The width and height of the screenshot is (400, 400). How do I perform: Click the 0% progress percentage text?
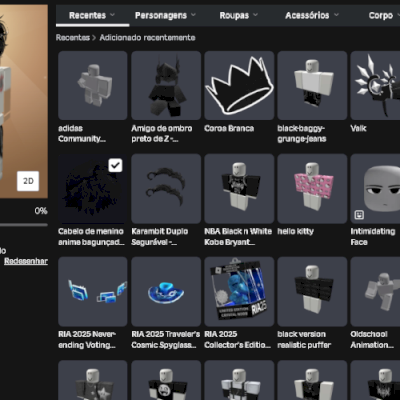click(41, 211)
